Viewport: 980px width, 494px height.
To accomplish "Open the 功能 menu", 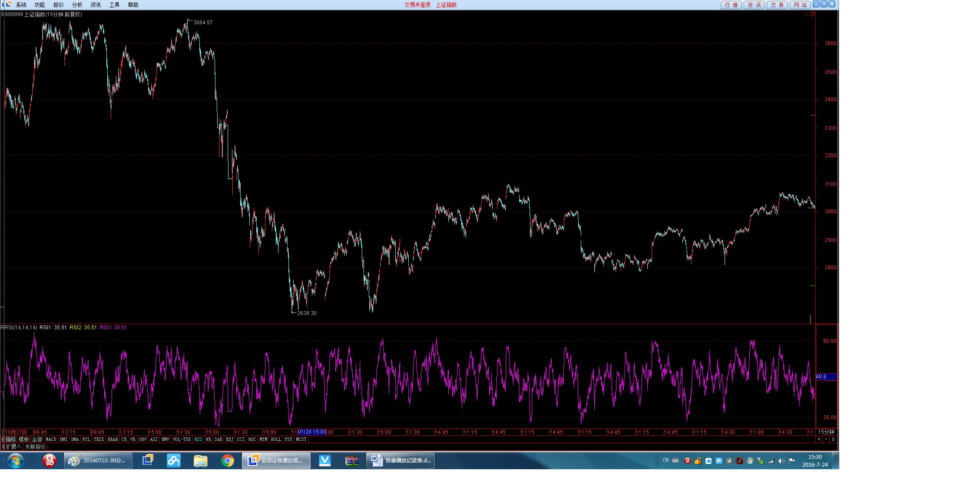I will (x=40, y=5).
